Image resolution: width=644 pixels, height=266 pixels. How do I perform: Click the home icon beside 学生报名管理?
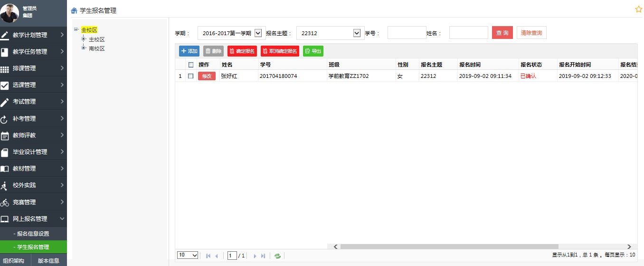coord(74,10)
